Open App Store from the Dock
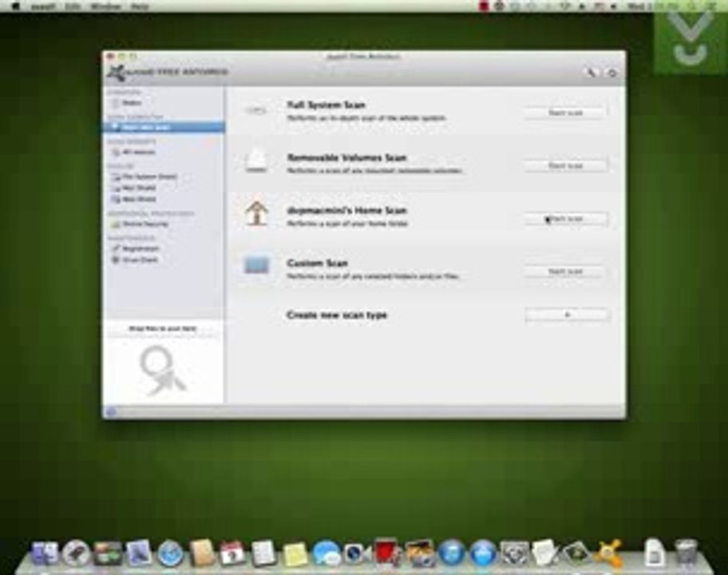728x575 pixels. point(483,553)
